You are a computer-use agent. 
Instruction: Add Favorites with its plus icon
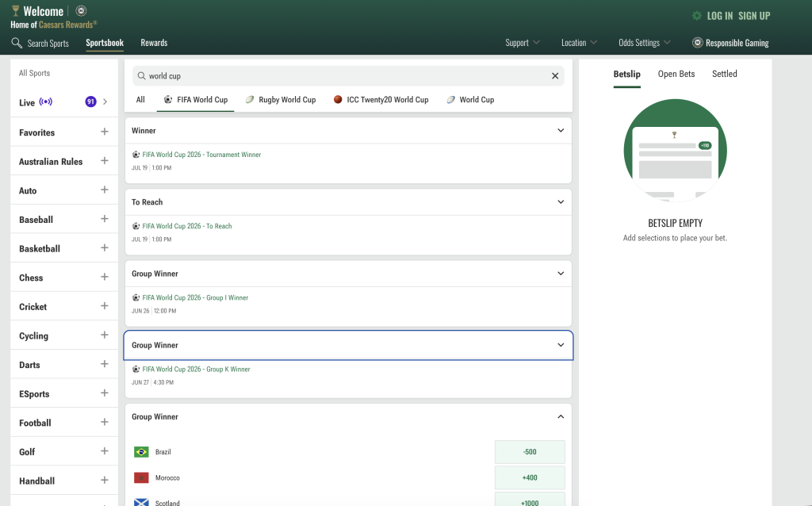(x=104, y=132)
